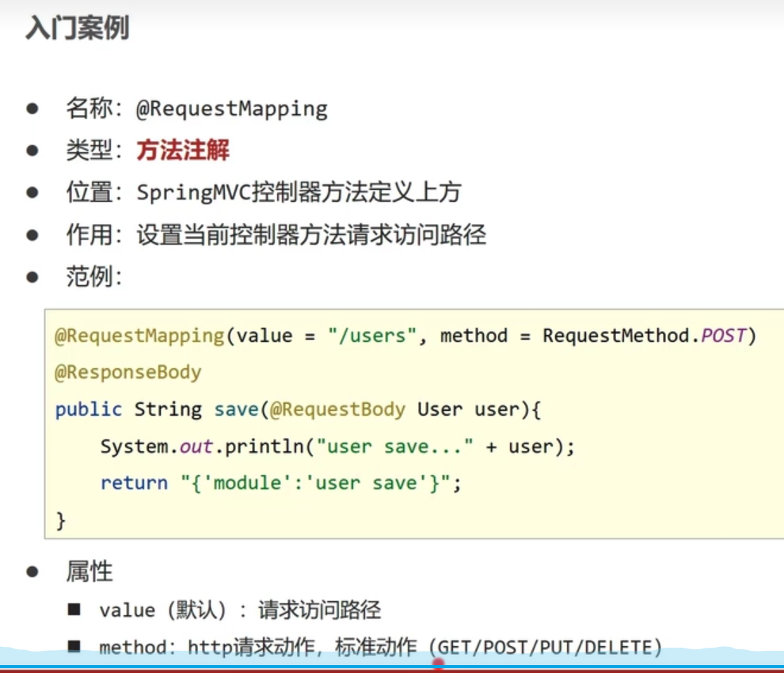Click the heading 入门案例
784x673 pixels.
pos(78,28)
